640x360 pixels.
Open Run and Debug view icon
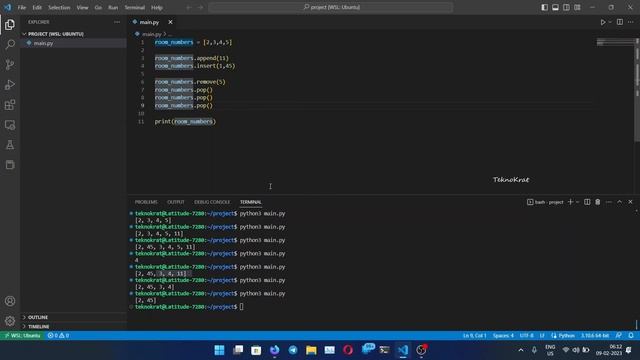pyautogui.click(x=10, y=84)
